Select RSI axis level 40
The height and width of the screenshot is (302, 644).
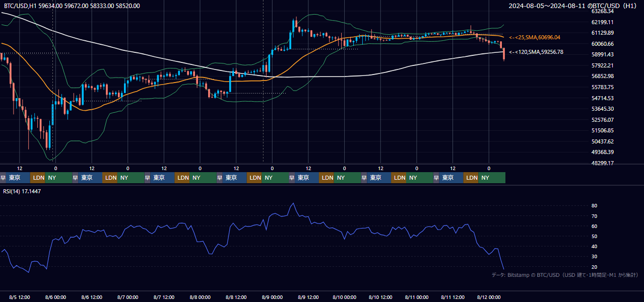(595, 246)
